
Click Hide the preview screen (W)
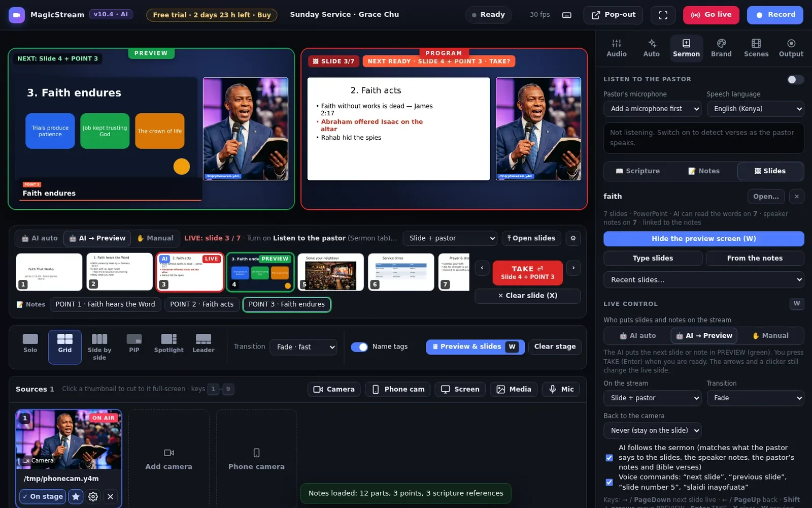pos(704,239)
